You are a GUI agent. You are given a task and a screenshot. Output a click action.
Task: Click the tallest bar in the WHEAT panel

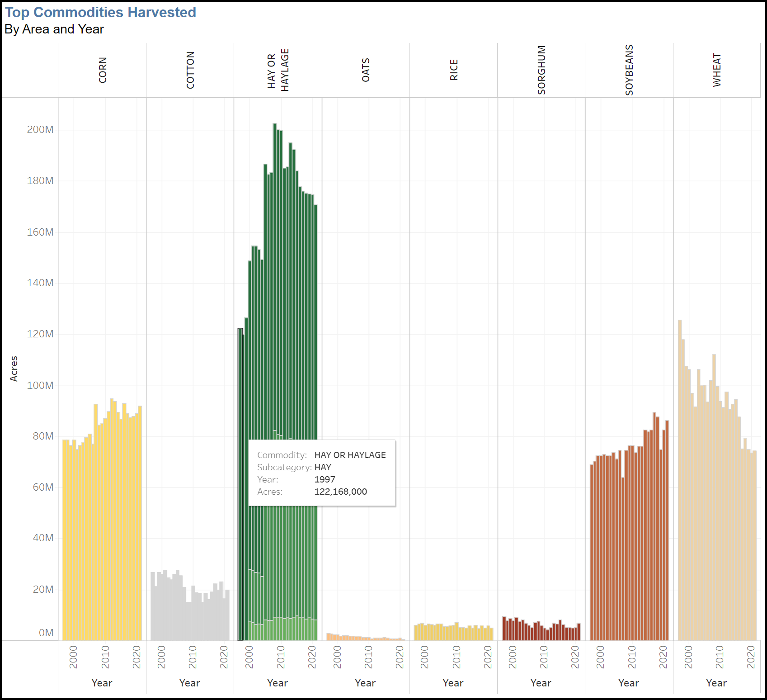click(680, 480)
